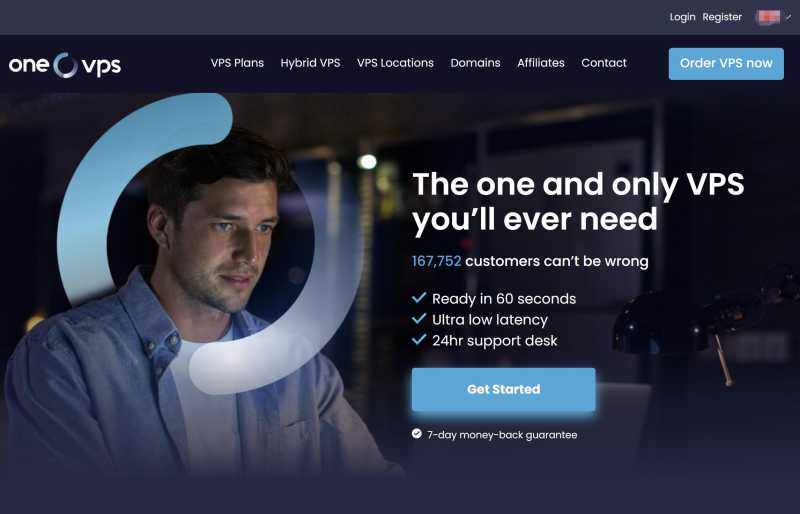The image size is (800, 514).
Task: Visit the Affiliates page
Action: click(x=541, y=63)
